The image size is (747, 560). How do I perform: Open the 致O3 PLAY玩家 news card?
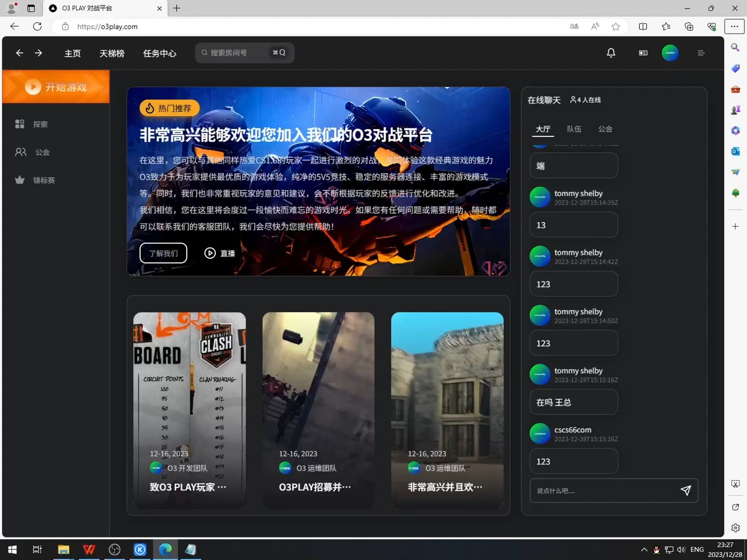[x=189, y=410]
